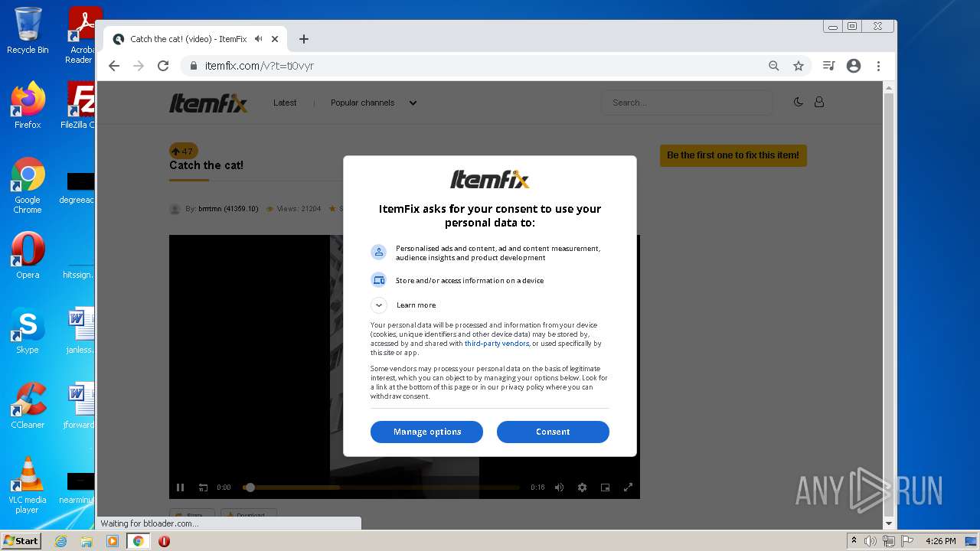The height and width of the screenshot is (551, 980).
Task: Open a new tab
Action: coord(304,39)
